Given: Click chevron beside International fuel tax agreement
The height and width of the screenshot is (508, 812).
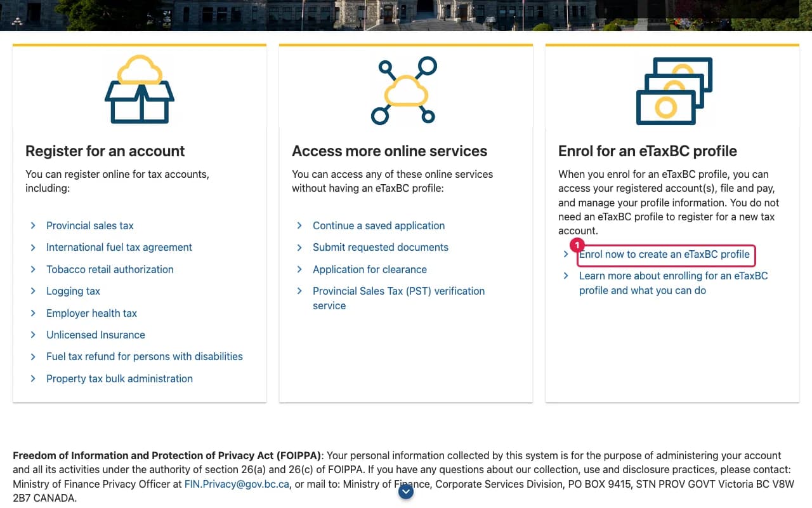Looking at the screenshot, I should (x=33, y=248).
